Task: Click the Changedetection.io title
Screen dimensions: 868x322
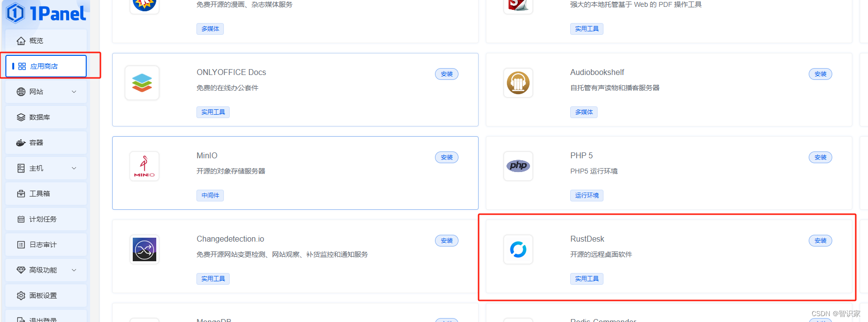Action: [x=230, y=239]
